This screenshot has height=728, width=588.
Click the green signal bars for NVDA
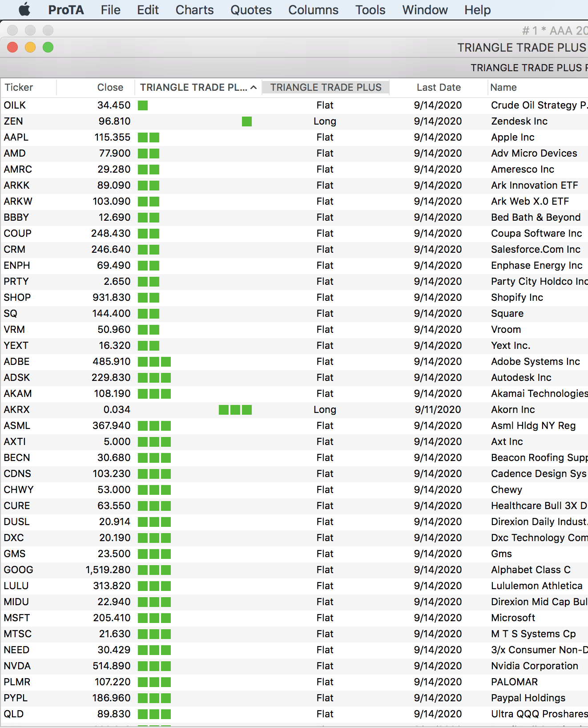(154, 666)
